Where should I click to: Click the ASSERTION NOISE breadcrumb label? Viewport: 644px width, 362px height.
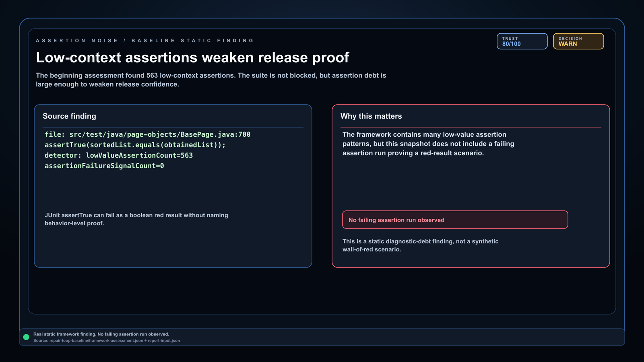pyautogui.click(x=77, y=41)
